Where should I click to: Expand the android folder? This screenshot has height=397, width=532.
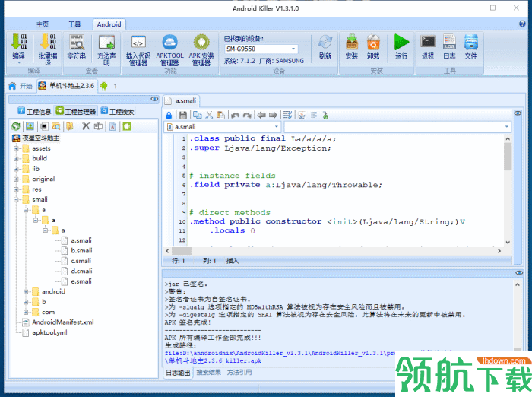click(x=26, y=292)
